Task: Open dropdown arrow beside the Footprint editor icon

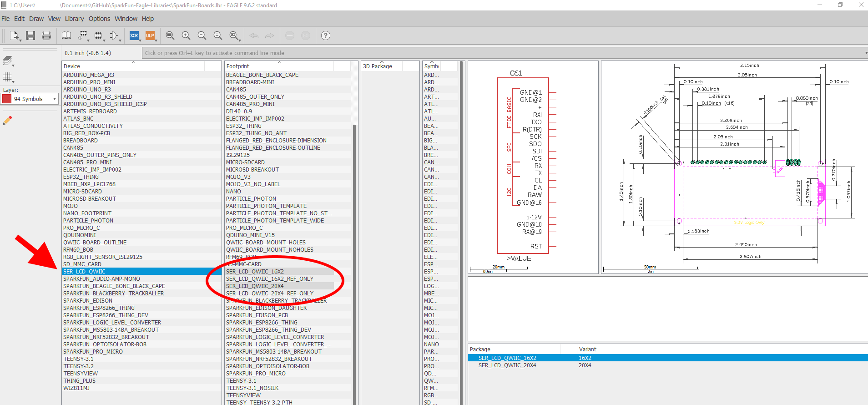Action: coord(104,40)
